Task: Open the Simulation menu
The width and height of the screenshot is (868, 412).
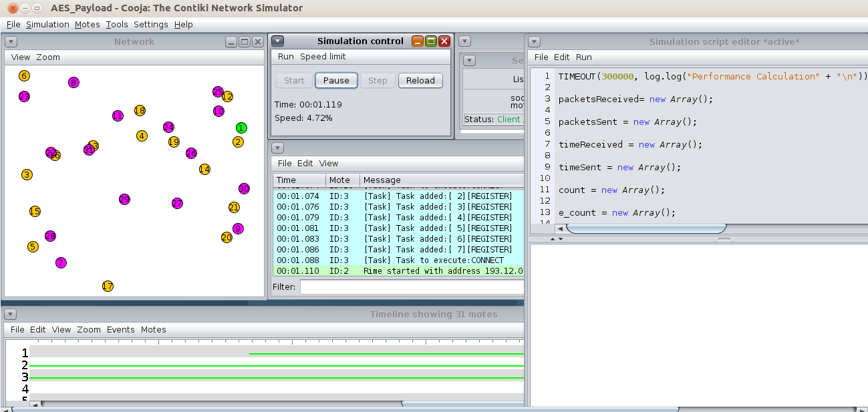Action: pos(47,25)
